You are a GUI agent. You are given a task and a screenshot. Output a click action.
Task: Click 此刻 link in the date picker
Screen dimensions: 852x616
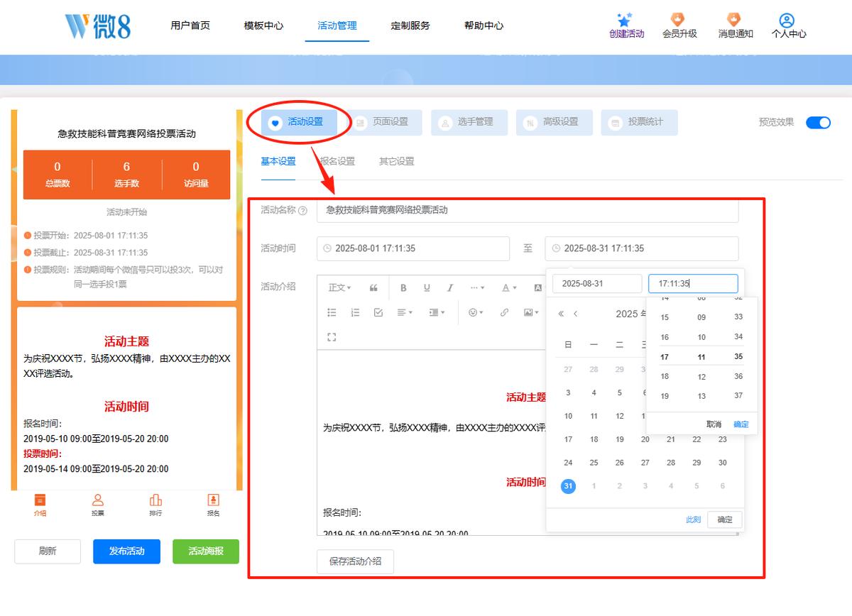[693, 519]
